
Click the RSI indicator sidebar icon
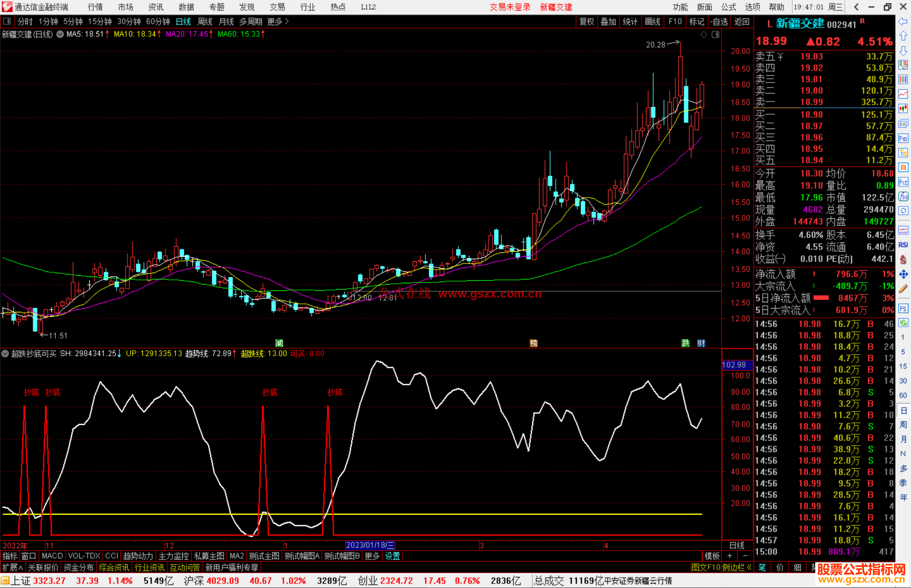(903, 245)
